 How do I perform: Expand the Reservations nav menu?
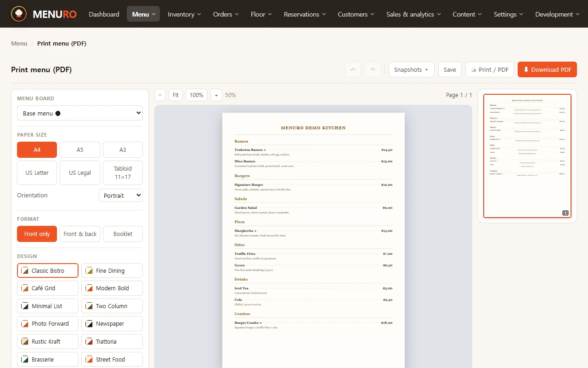click(305, 14)
